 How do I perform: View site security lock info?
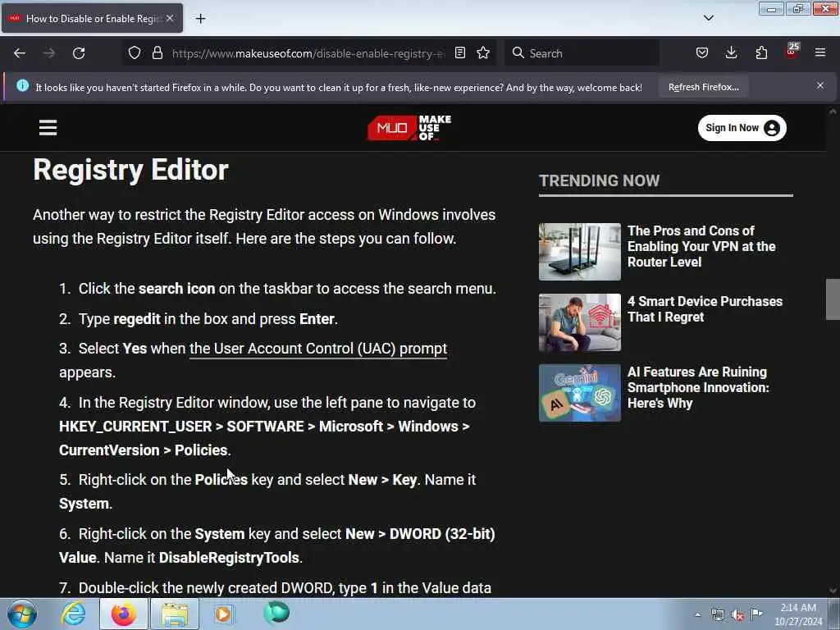pos(157,53)
